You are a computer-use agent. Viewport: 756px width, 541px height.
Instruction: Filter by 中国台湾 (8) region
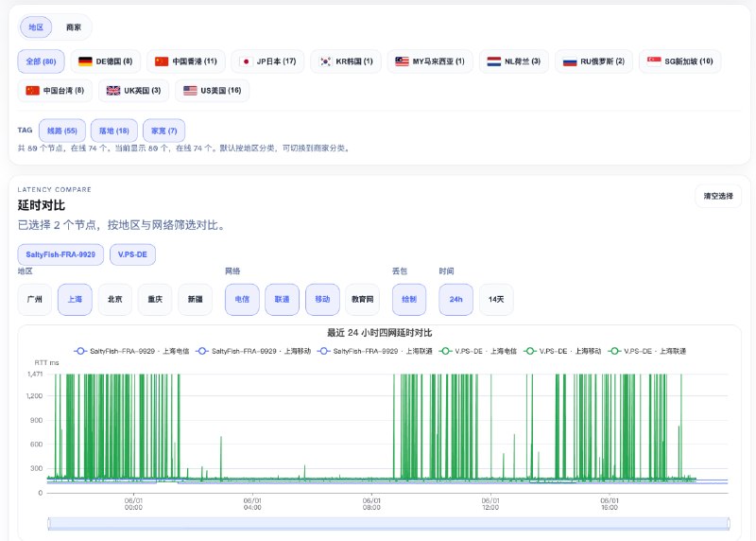(x=55, y=90)
